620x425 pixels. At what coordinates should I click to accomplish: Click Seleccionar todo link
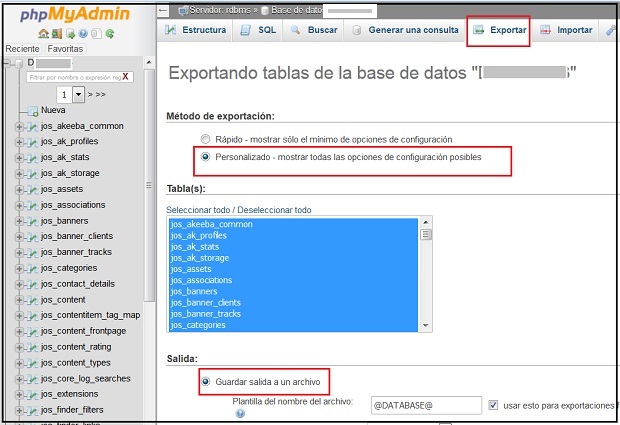(x=199, y=210)
